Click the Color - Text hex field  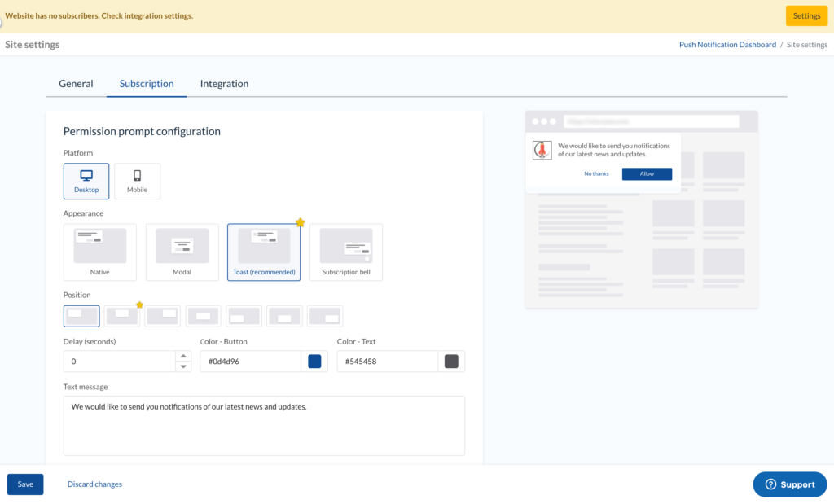pos(387,362)
